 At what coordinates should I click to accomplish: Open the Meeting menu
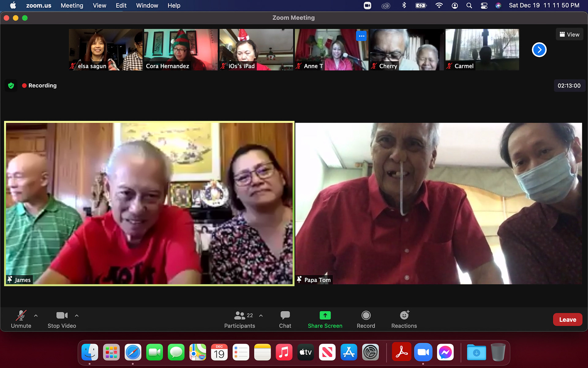click(72, 6)
